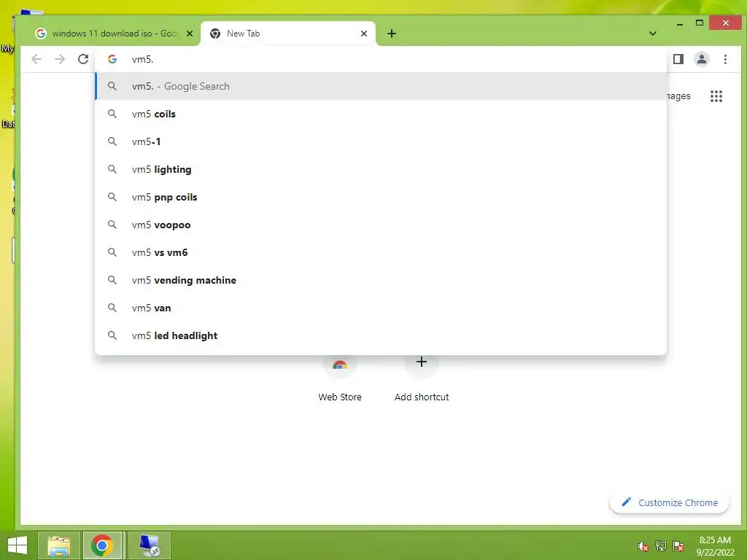The image size is (747, 560).
Task: Open the Windows Start button
Action: tap(18, 545)
